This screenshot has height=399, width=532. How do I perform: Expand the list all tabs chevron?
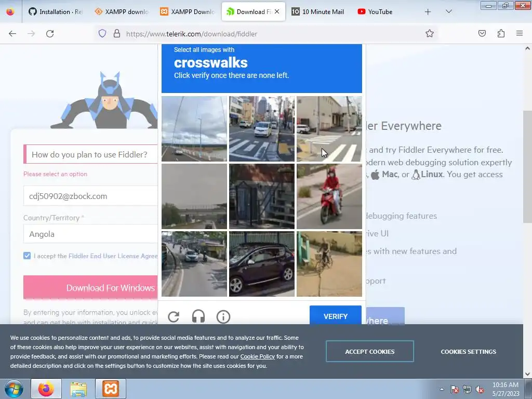pos(448,12)
